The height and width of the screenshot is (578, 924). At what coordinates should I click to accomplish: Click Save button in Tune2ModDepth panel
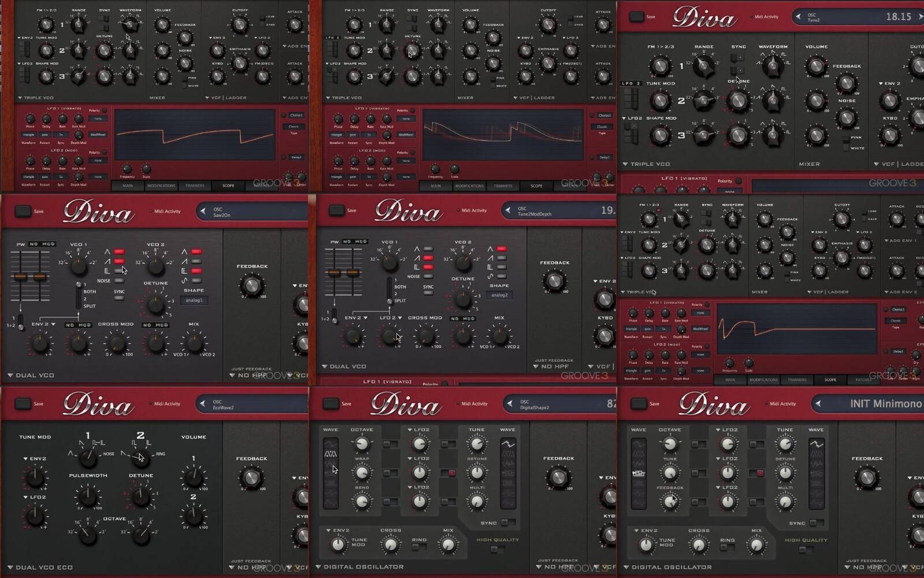coord(336,210)
